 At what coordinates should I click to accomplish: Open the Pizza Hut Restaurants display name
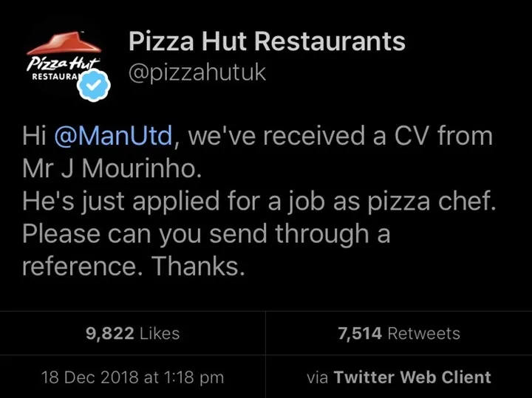point(267,41)
